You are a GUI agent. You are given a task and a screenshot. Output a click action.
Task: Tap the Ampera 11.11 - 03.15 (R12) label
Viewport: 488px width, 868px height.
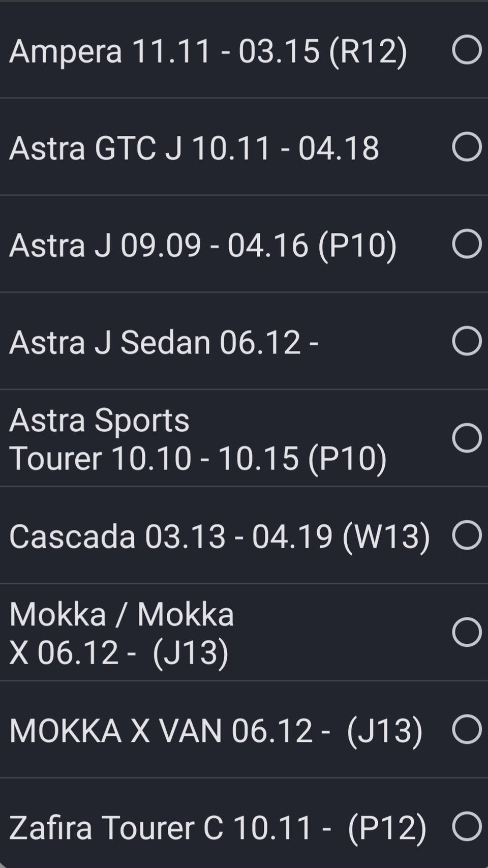pos(207,51)
